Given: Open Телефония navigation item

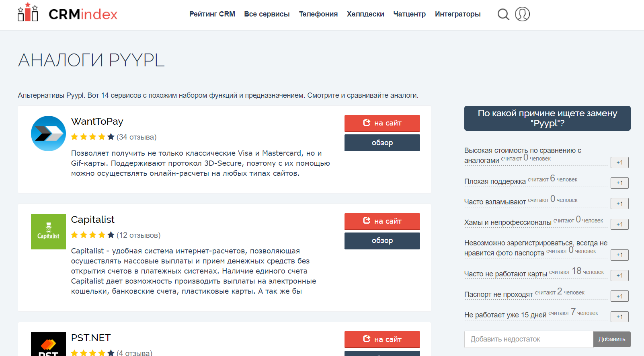Looking at the screenshot, I should click(x=318, y=14).
